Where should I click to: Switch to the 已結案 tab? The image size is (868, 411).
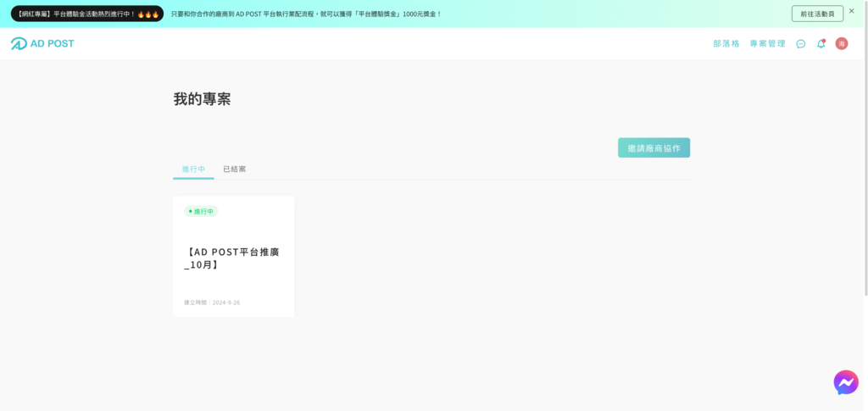pos(235,169)
